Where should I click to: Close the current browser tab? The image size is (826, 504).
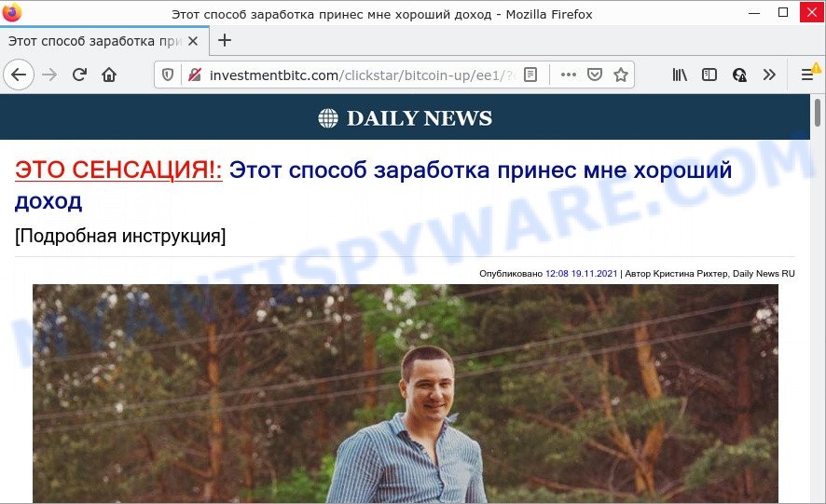[193, 41]
